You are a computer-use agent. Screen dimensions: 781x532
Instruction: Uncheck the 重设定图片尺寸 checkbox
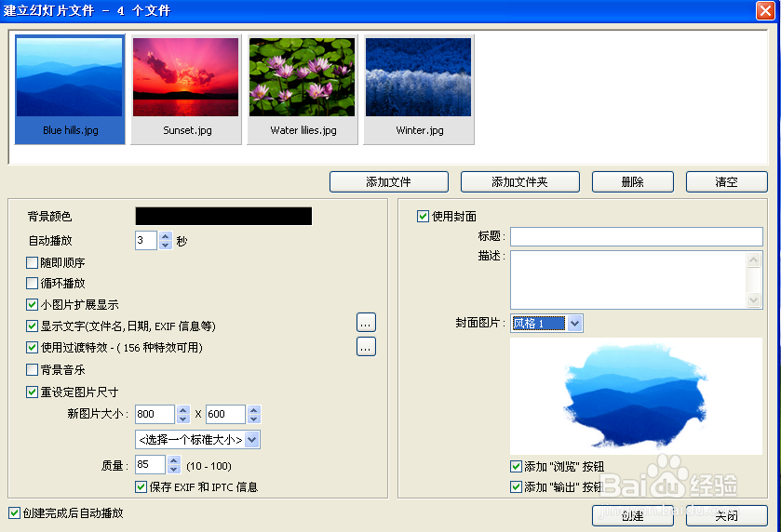(32, 392)
